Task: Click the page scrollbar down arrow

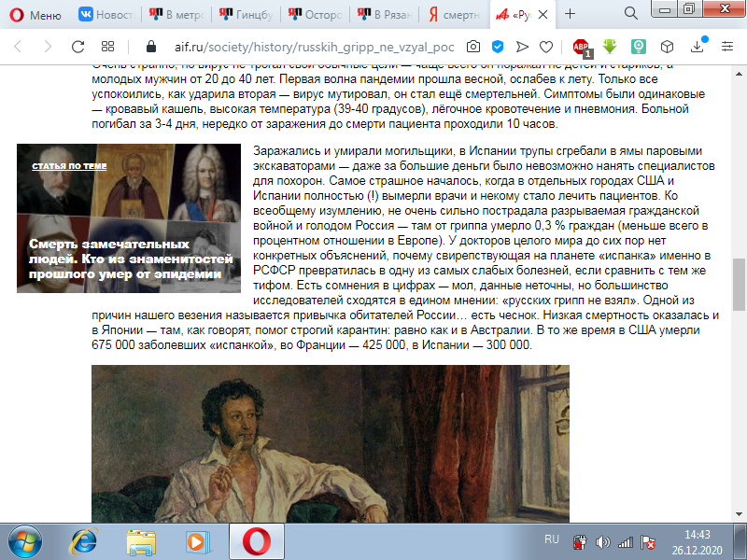Action: pos(739,514)
